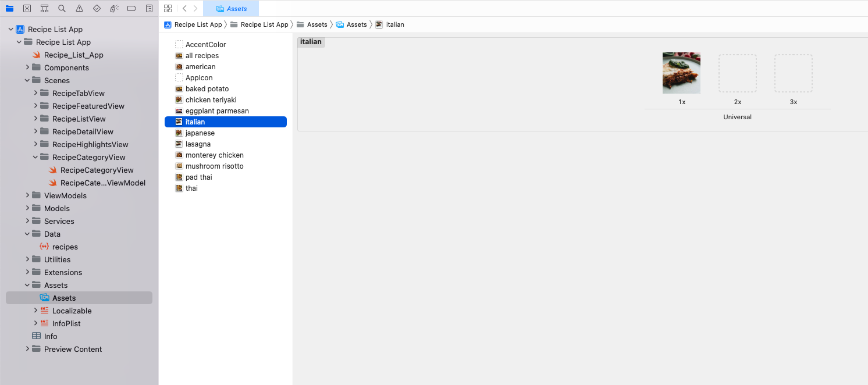
Task: Expand the ViewModels folder
Action: pos(27,195)
